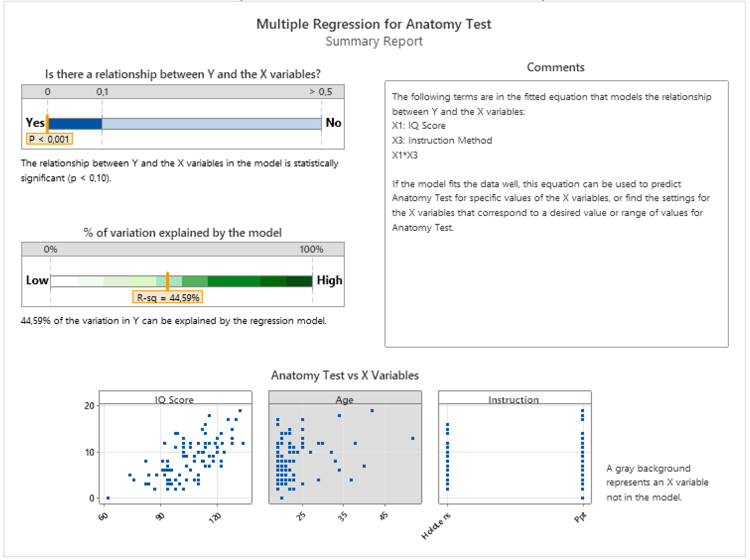Image resolution: width=750 pixels, height=560 pixels.
Task: Click the 'X1: IQ Score' line in Comments
Action: [x=419, y=126]
